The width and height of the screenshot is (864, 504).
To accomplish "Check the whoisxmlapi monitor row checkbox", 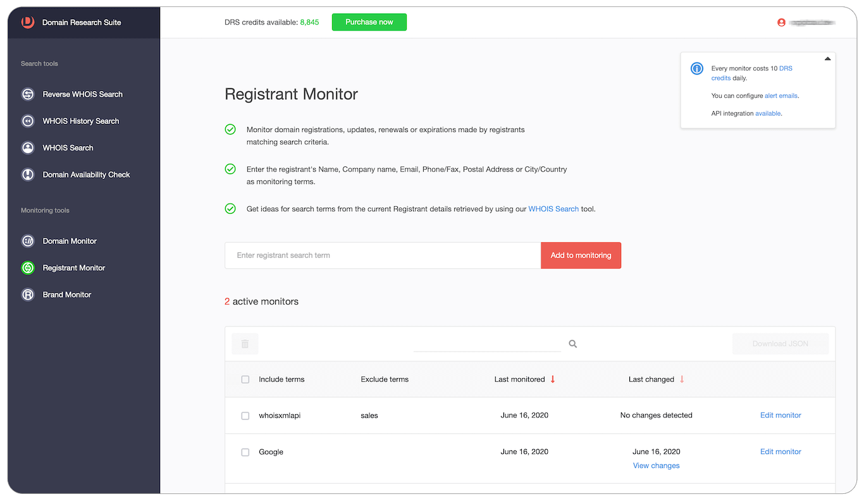I will pyautogui.click(x=245, y=416).
